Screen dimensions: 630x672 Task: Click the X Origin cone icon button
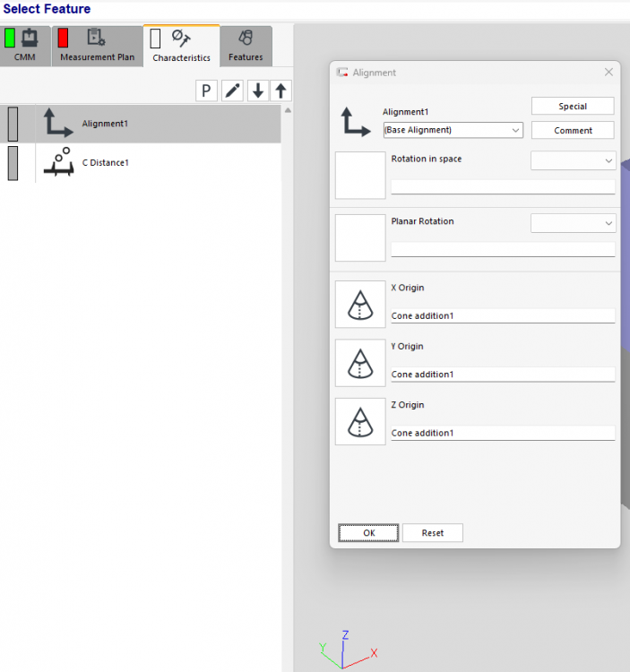(x=360, y=304)
